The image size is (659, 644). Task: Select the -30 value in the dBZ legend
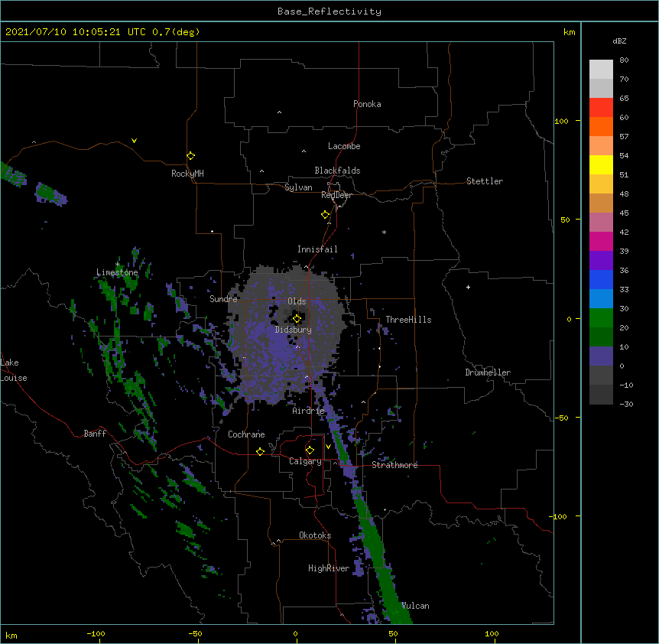626,405
